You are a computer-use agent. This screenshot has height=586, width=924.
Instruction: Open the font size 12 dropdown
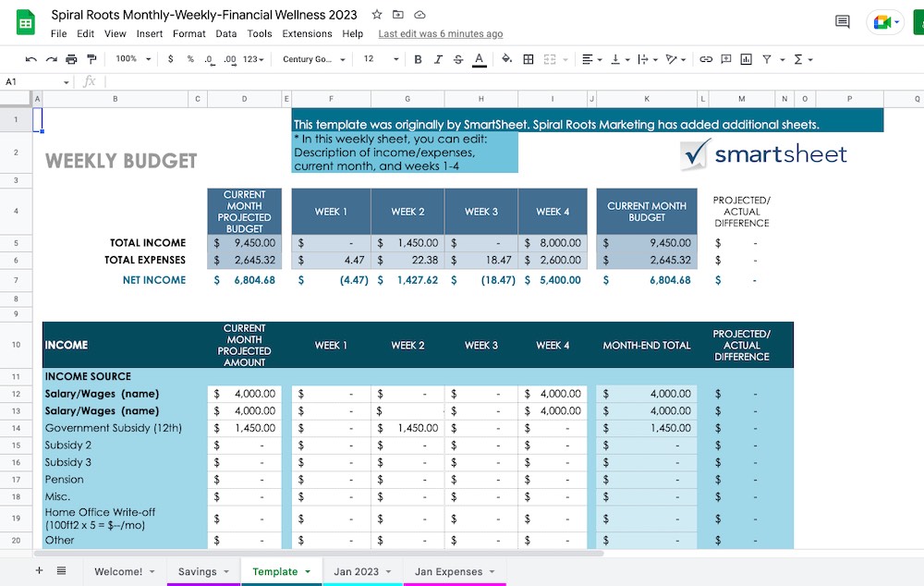380,59
